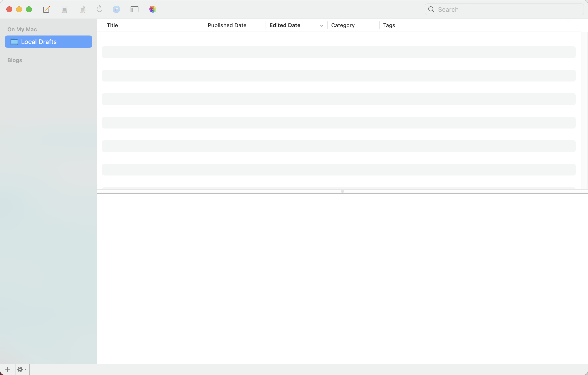Sort by Edited Date column

click(294, 25)
